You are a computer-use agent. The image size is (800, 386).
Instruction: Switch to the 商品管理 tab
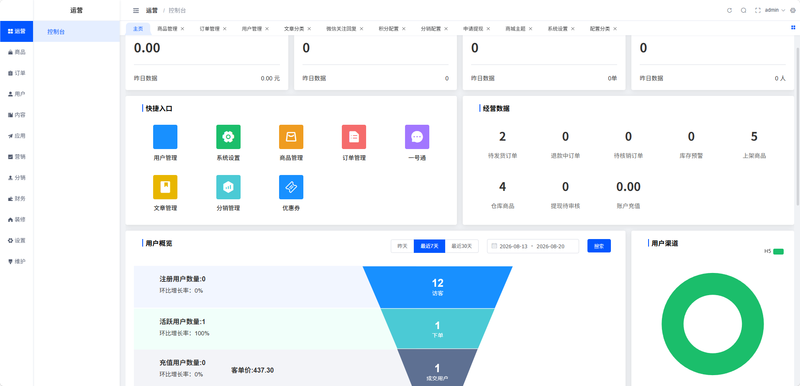167,29
